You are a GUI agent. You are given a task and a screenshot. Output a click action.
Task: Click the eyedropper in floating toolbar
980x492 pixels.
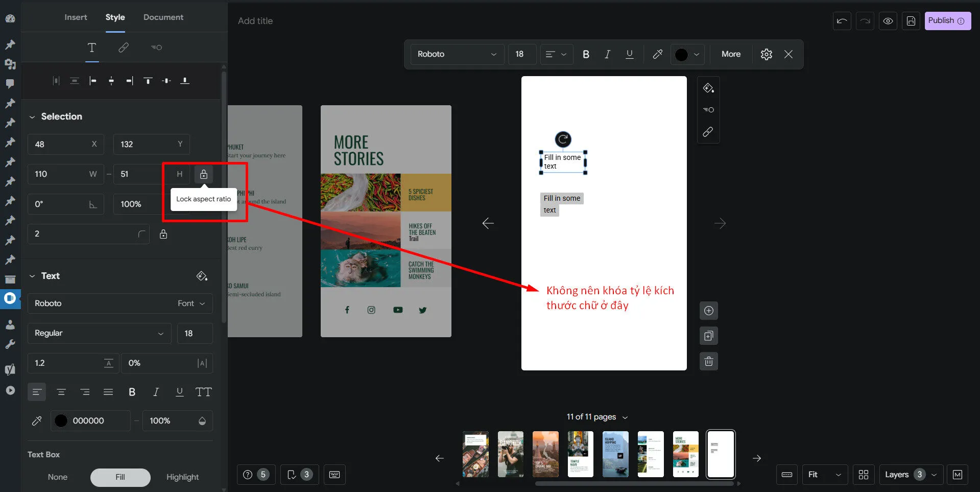pyautogui.click(x=658, y=54)
